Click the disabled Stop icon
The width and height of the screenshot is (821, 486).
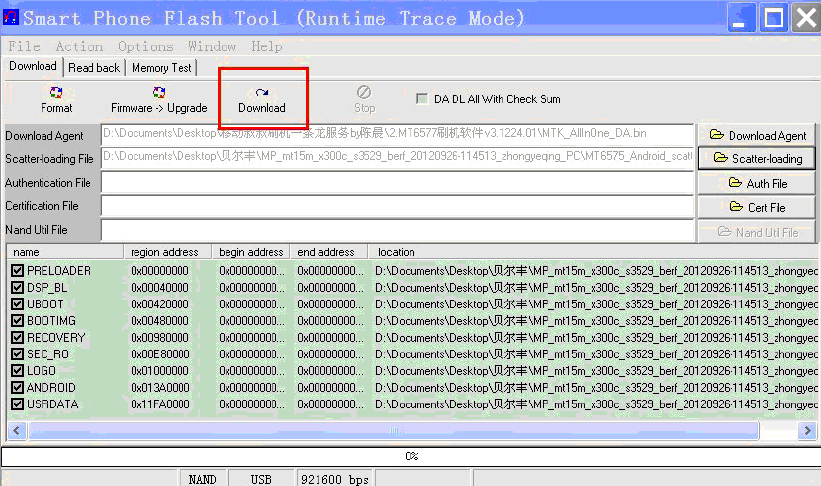364,92
